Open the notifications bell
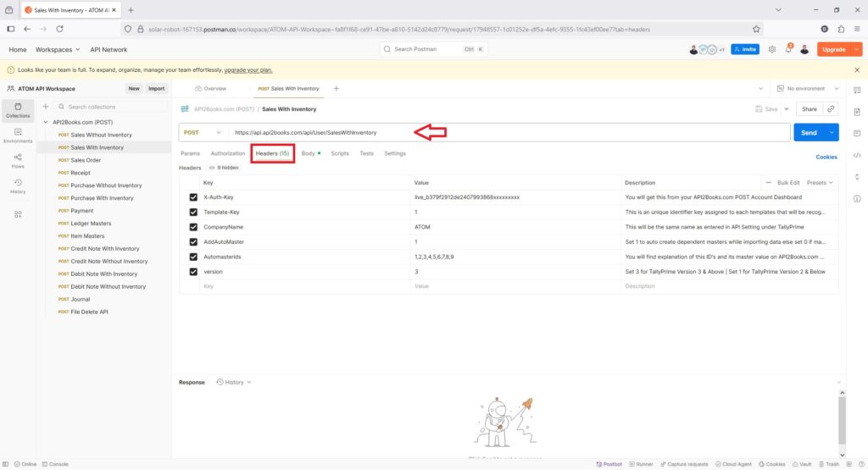 pyautogui.click(x=788, y=49)
